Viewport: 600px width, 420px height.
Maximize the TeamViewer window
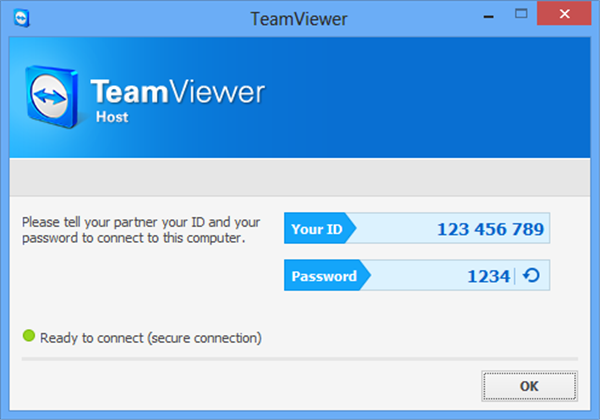click(521, 14)
